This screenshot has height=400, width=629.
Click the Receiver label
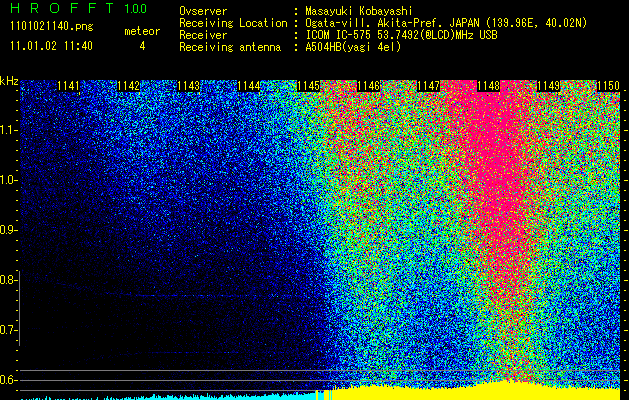click(203, 35)
